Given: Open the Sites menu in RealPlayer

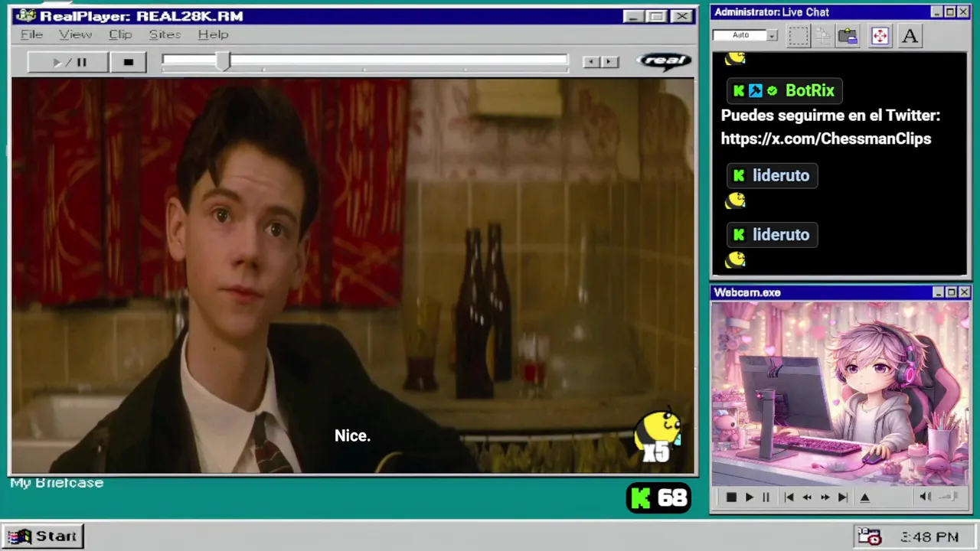Looking at the screenshot, I should 165,34.
